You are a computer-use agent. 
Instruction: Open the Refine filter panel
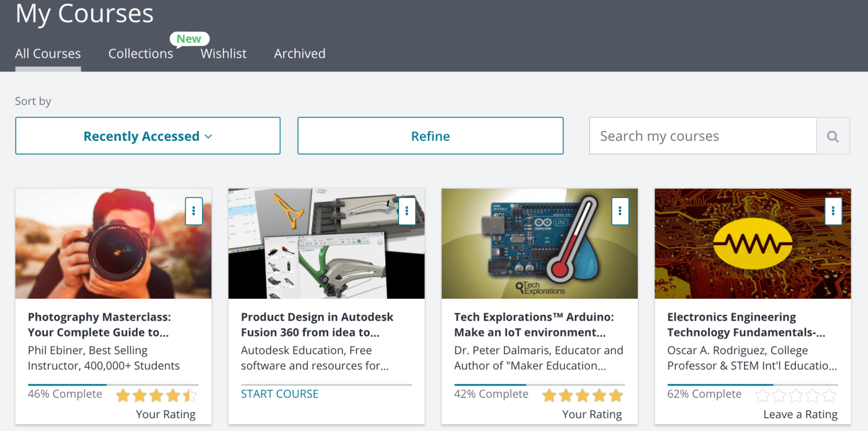430,136
